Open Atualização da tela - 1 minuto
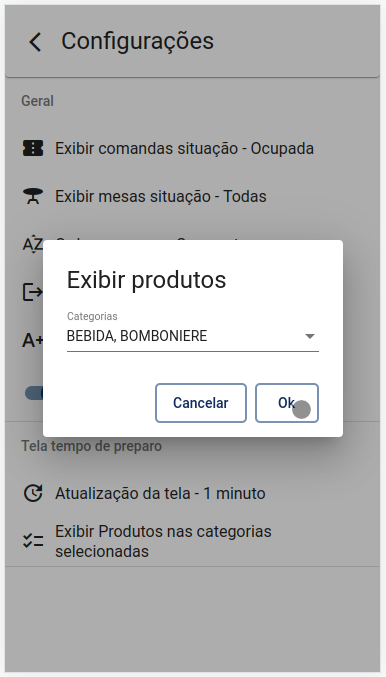The height and width of the screenshot is (677, 386). click(160, 493)
